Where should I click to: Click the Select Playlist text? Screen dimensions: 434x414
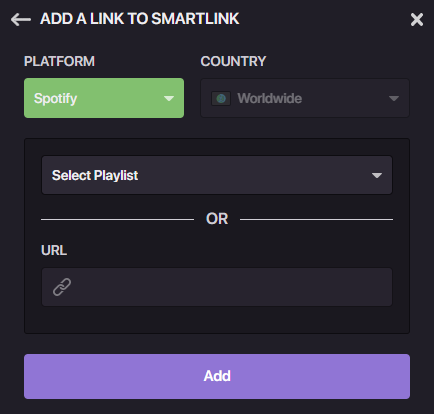point(95,175)
